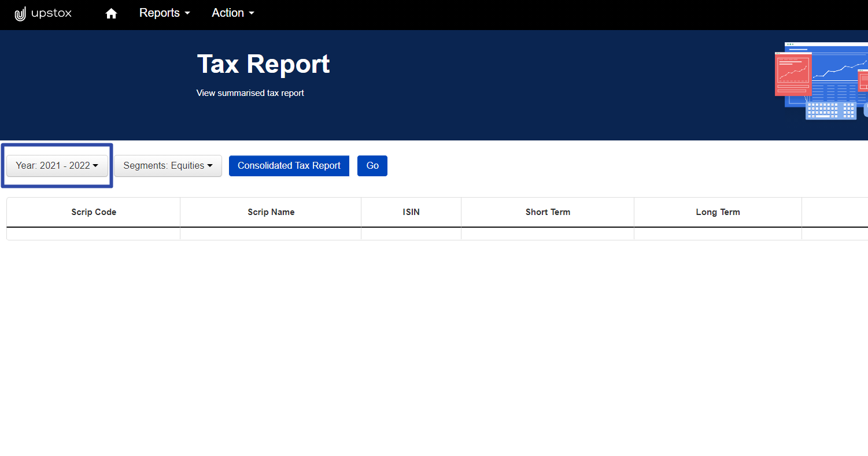Expand the Year: 2021 - 2022 dropdown
This screenshot has height=456, width=868.
pos(57,165)
